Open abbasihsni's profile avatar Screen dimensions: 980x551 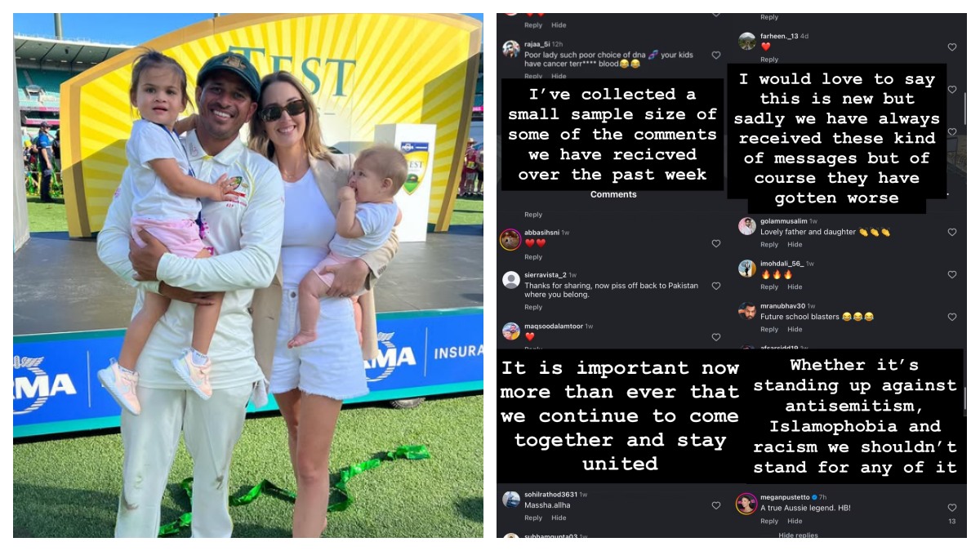coord(510,238)
